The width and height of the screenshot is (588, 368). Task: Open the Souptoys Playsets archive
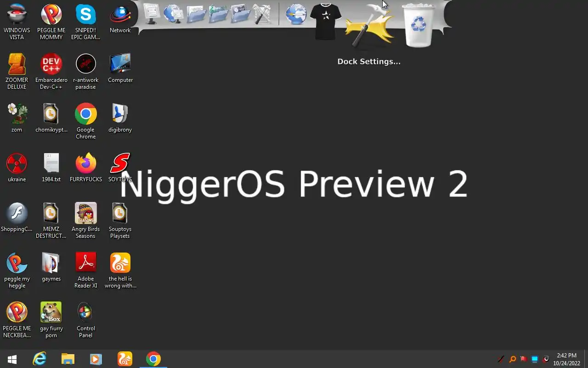120,220
